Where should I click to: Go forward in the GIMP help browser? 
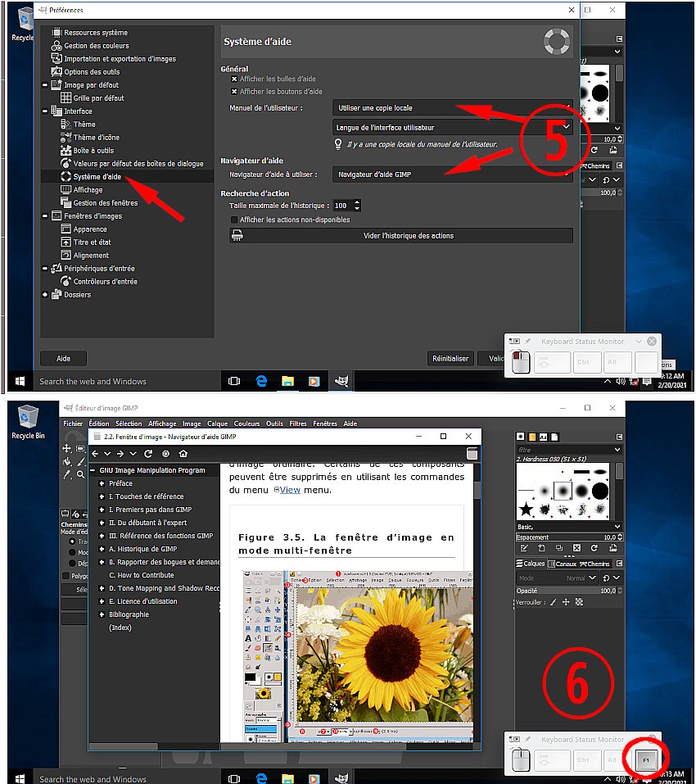[x=120, y=454]
